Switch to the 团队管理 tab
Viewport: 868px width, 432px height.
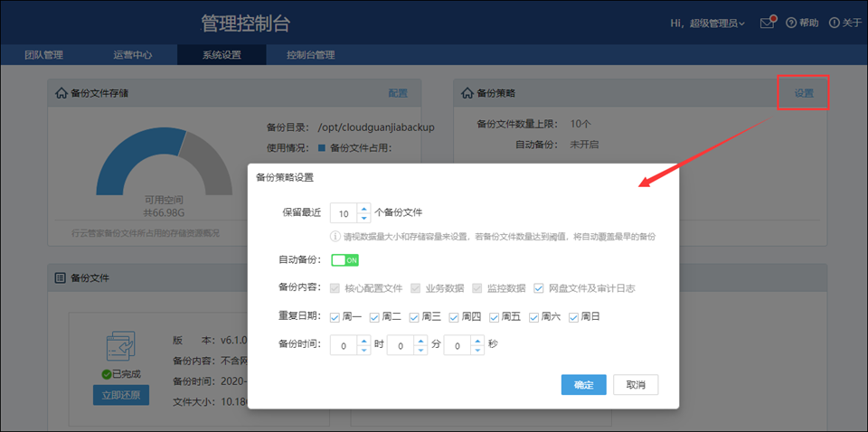(43, 55)
